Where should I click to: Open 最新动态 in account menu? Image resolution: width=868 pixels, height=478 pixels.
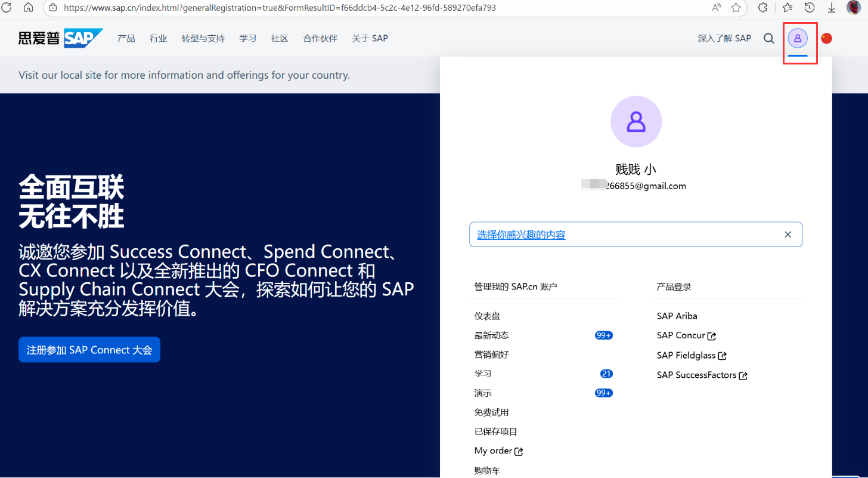pyautogui.click(x=492, y=335)
